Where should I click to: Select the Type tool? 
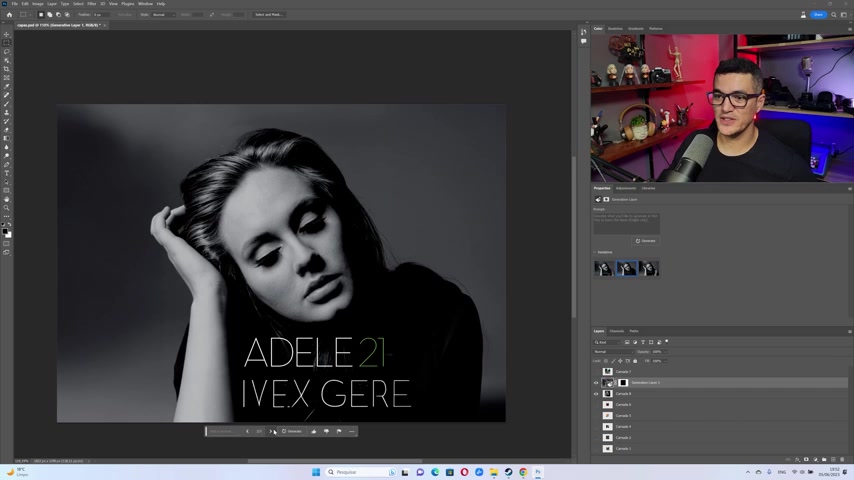pyautogui.click(x=7, y=173)
